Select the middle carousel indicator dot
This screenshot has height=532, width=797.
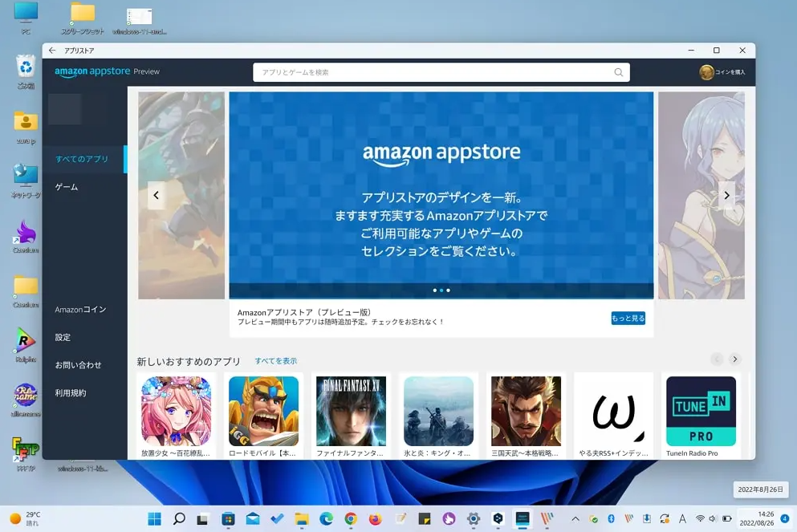point(441,290)
